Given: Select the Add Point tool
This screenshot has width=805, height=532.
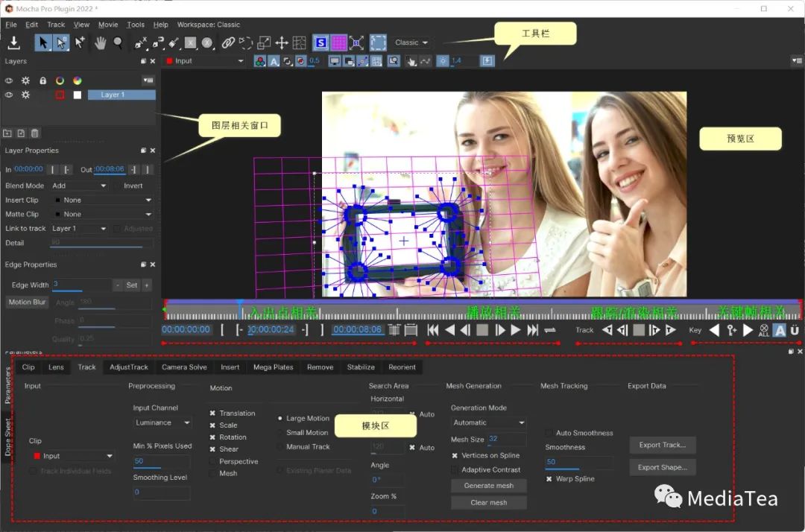Looking at the screenshot, I should (80, 42).
